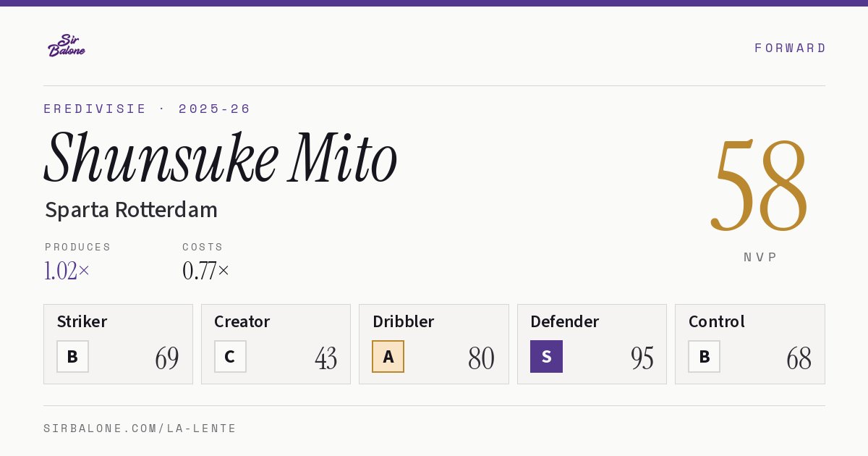
Task: Click the Creator C grade badge
Action: pyautogui.click(x=230, y=356)
